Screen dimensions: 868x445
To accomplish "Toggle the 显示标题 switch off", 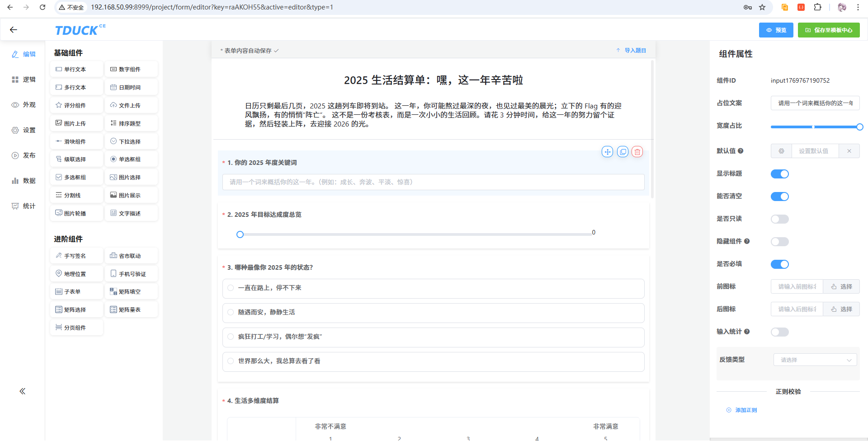I will (779, 174).
